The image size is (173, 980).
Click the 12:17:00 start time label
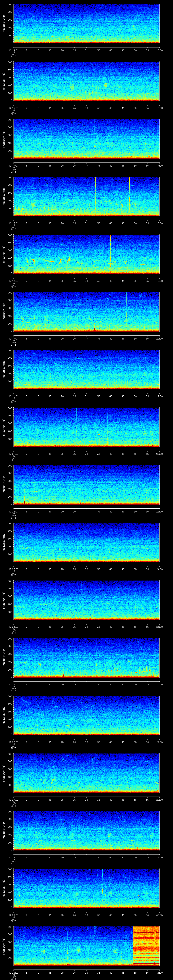point(13,223)
